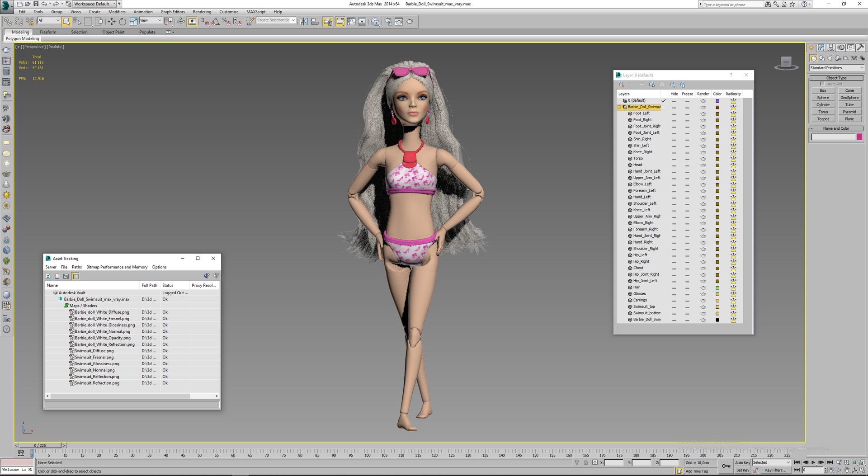The height and width of the screenshot is (476, 868).
Task: Toggle Hide for Glasses layer row
Action: click(x=674, y=294)
